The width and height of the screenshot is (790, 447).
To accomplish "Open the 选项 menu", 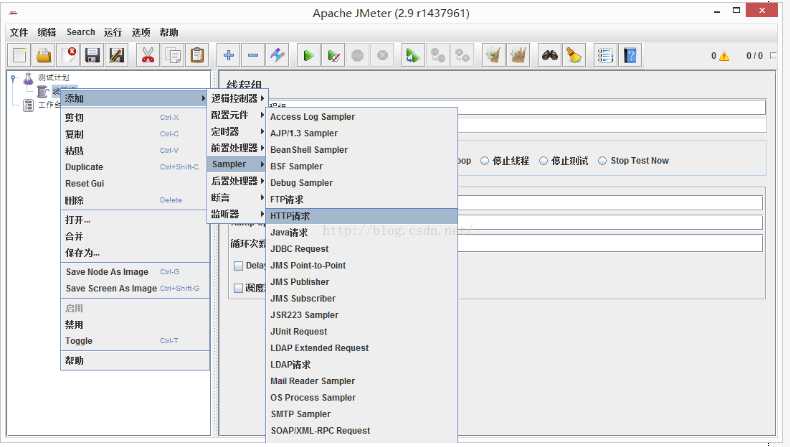I will point(141,32).
